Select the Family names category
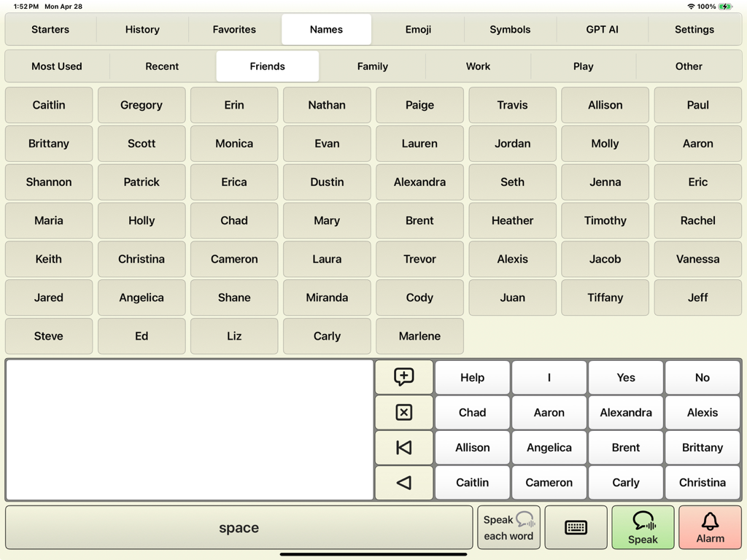This screenshot has height=560, width=747. tap(373, 66)
